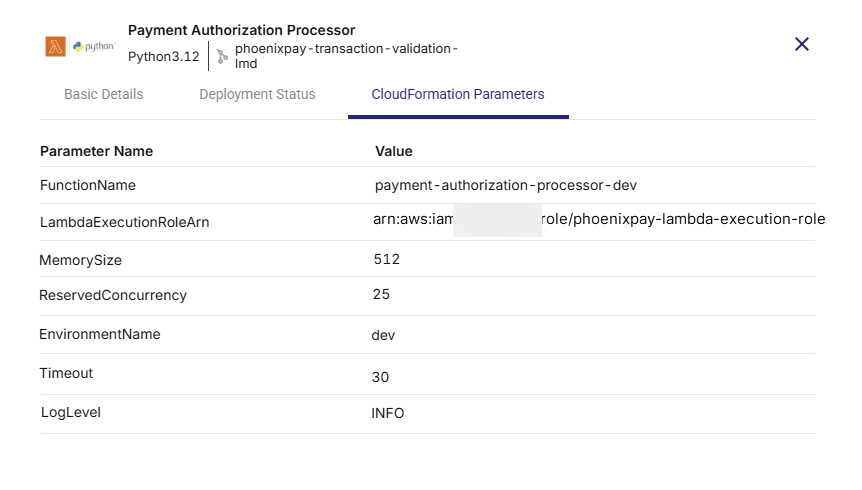The width and height of the screenshot is (862, 490).
Task: Select the LogLevel value INFO
Action: tap(387, 413)
